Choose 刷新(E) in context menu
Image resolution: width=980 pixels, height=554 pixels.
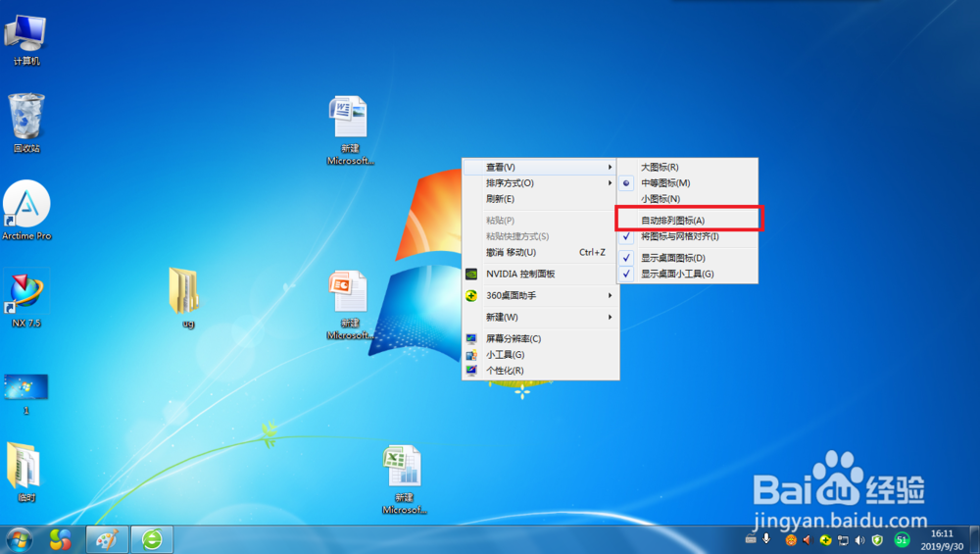click(541, 199)
